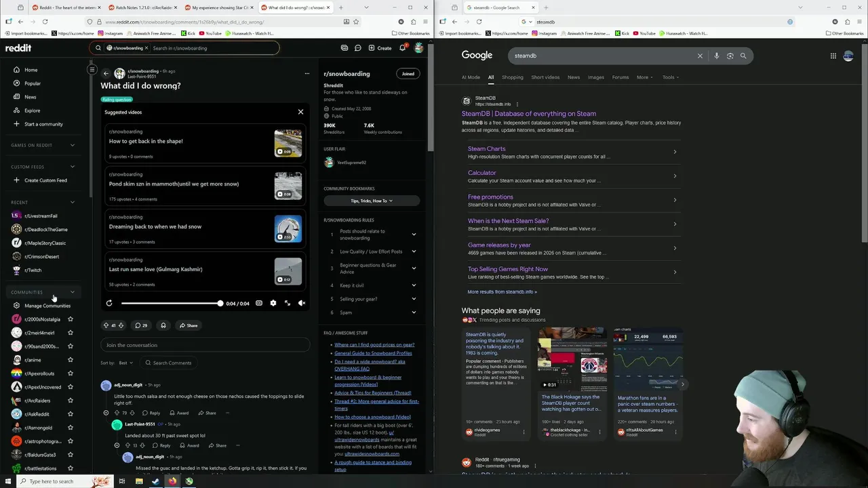Go to r/DeadlockTheGame in Recent

click(x=45, y=229)
